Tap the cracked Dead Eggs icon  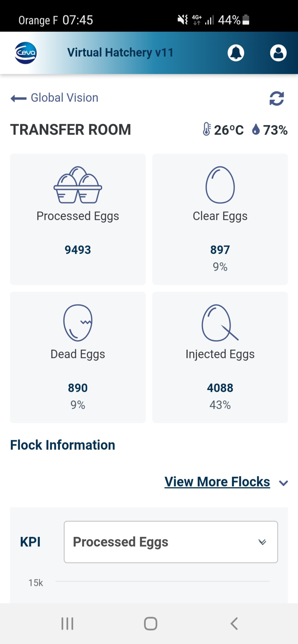[x=78, y=323]
